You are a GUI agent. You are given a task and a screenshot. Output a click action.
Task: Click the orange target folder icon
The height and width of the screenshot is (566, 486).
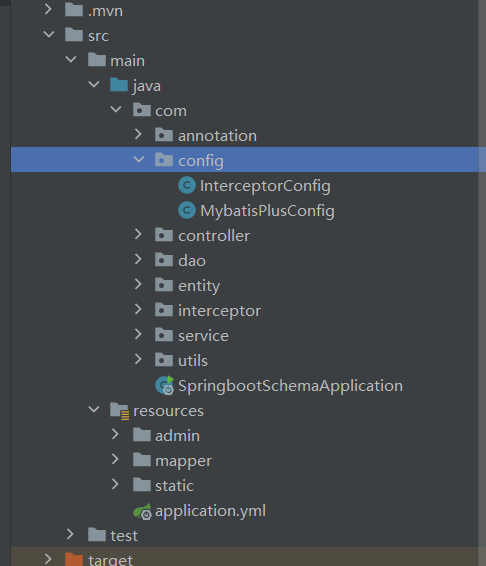tap(74, 559)
